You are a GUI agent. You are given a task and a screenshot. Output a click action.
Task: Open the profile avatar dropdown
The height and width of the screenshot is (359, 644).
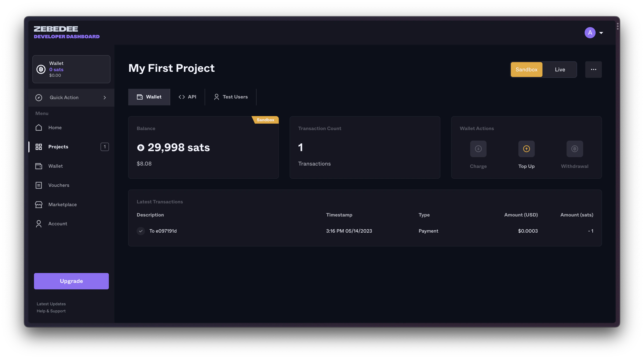coord(590,32)
